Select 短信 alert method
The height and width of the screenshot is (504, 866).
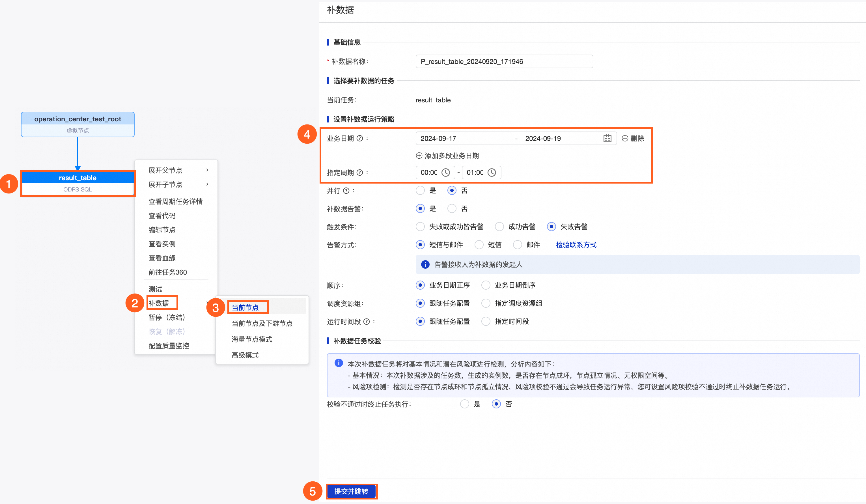(x=479, y=245)
